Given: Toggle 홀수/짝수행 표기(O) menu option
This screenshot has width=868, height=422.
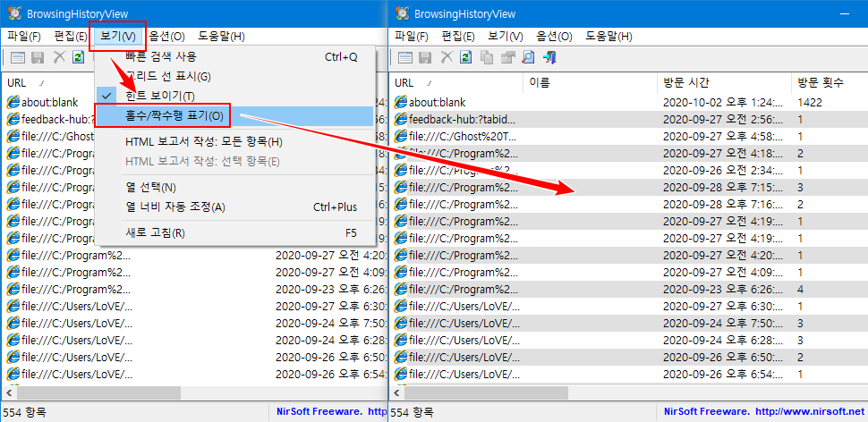Looking at the screenshot, I should 235,116.
